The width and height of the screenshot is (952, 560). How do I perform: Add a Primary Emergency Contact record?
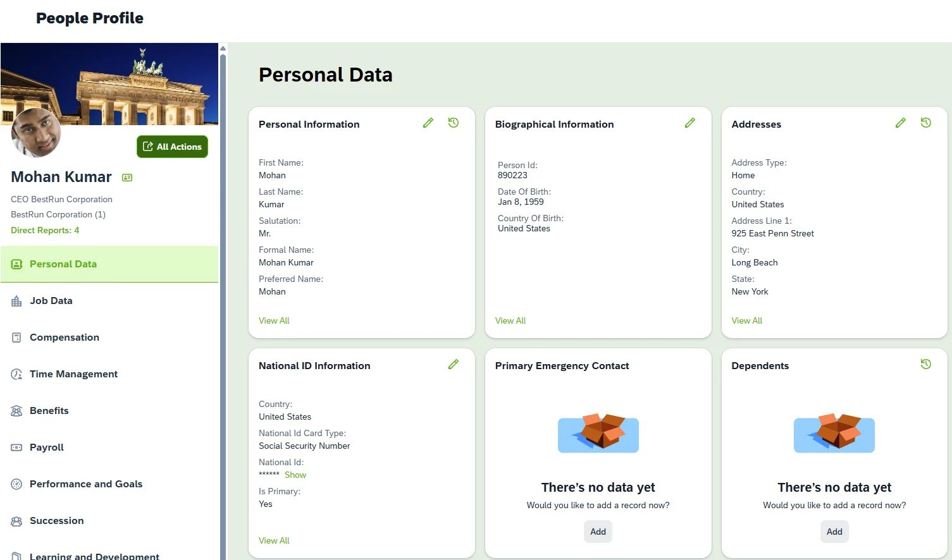point(598,532)
